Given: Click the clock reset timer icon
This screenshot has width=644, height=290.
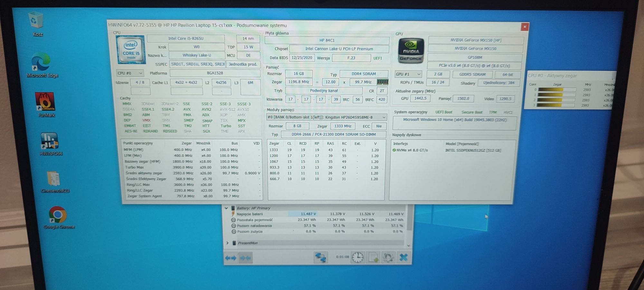Looking at the screenshot, I should coord(358,257).
